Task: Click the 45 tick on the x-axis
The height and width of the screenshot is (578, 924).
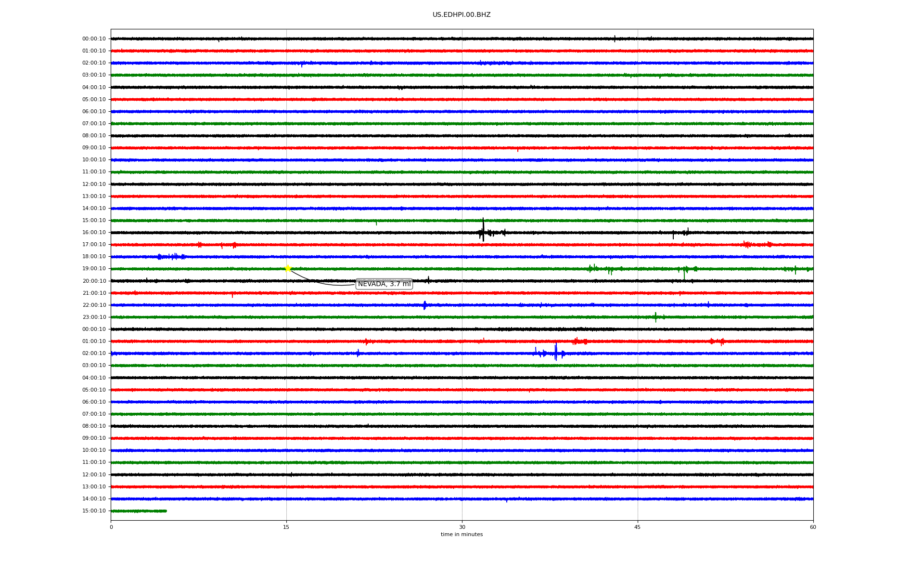Action: coord(638,527)
